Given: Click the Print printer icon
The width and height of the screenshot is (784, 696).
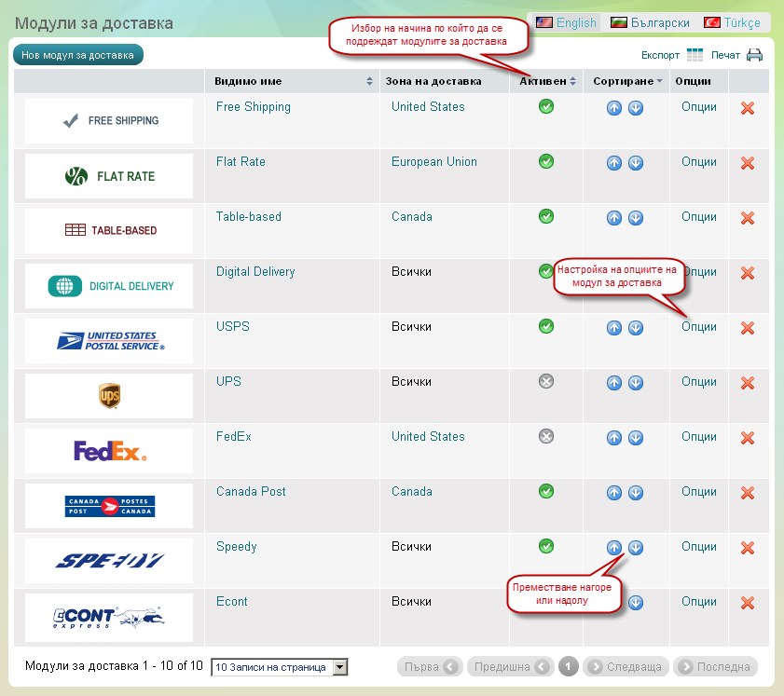Looking at the screenshot, I should 754,55.
